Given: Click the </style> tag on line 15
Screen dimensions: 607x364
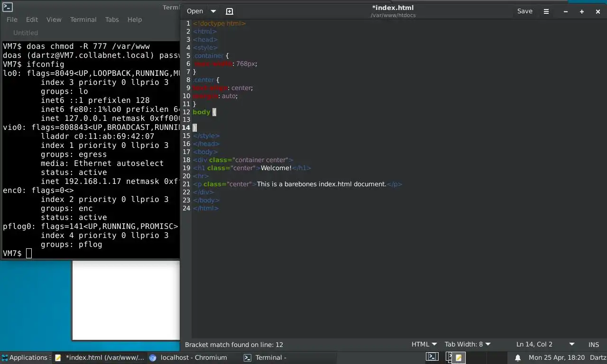Looking at the screenshot, I should [206, 136].
